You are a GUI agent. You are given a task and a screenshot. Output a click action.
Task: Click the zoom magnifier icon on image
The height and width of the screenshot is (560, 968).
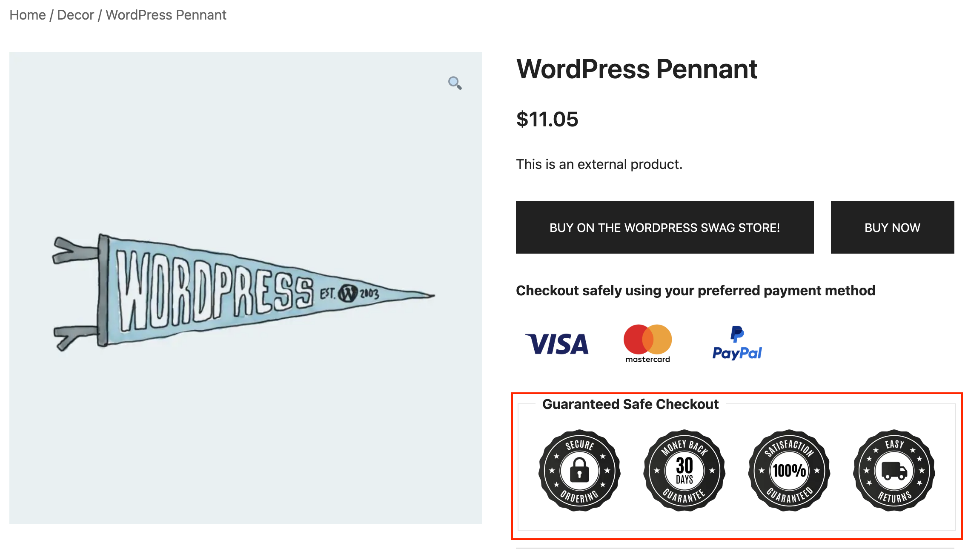coord(453,83)
